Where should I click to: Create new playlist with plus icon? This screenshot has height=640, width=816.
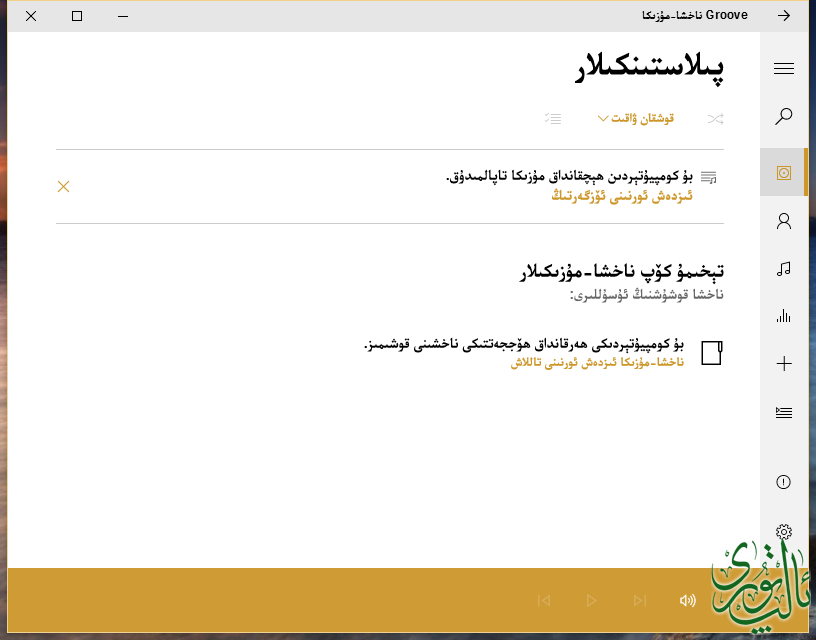pyautogui.click(x=783, y=364)
